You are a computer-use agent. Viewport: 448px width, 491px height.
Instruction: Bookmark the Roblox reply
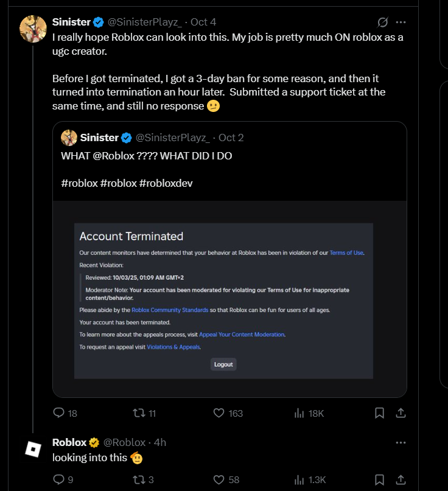(x=379, y=479)
